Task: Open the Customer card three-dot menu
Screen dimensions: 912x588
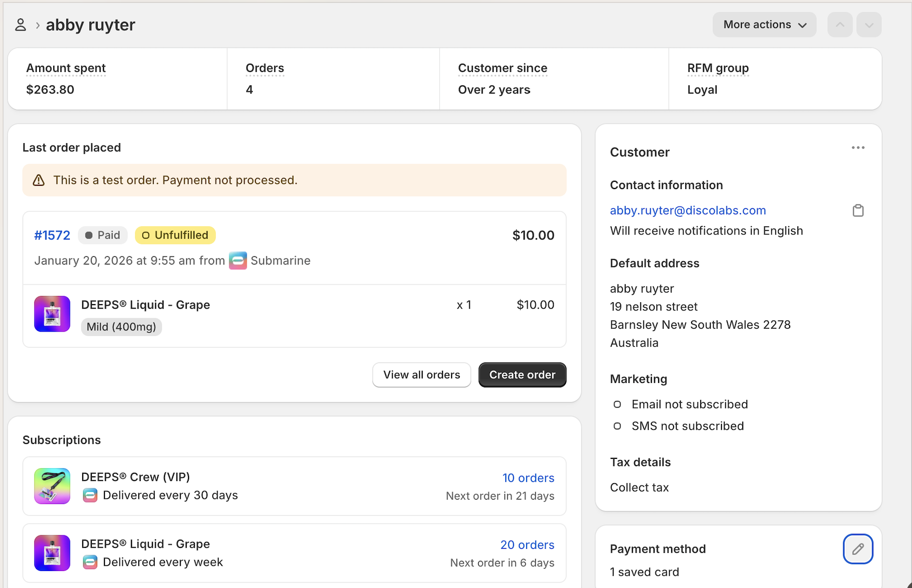Action: click(x=858, y=148)
